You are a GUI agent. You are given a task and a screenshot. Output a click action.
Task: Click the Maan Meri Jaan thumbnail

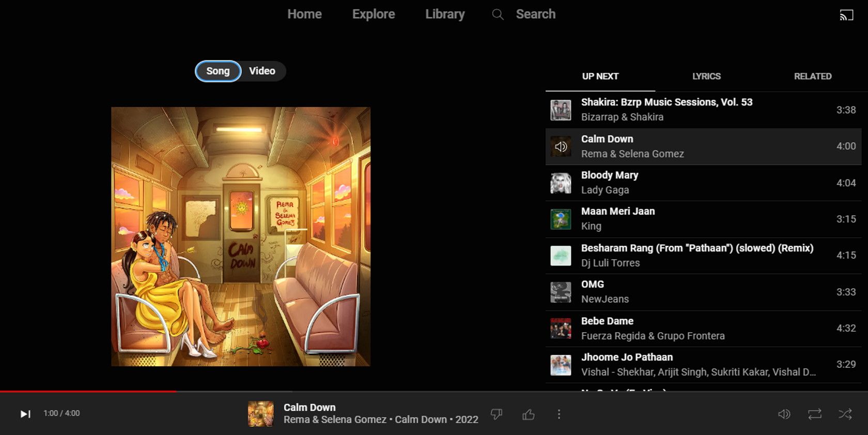(x=561, y=219)
